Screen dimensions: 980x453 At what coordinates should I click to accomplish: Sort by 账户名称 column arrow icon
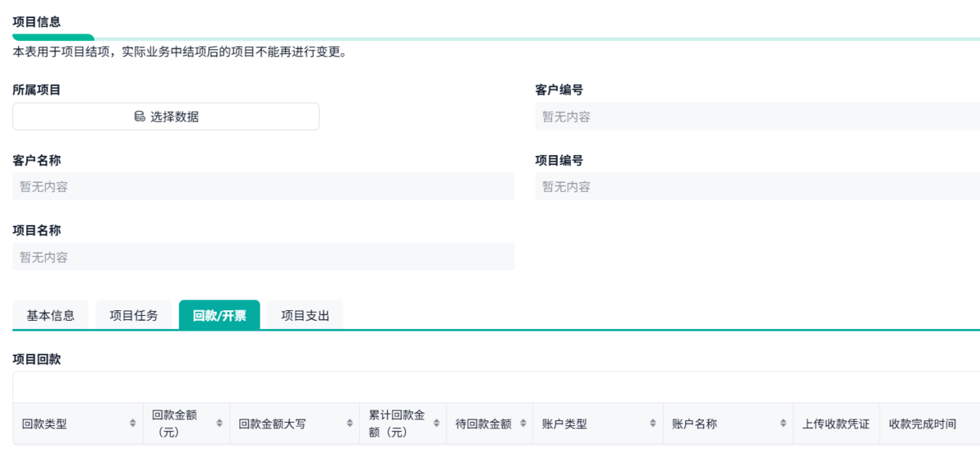point(782,424)
